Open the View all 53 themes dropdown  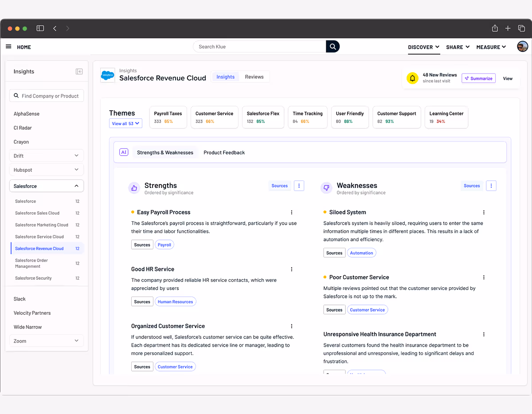coord(125,124)
